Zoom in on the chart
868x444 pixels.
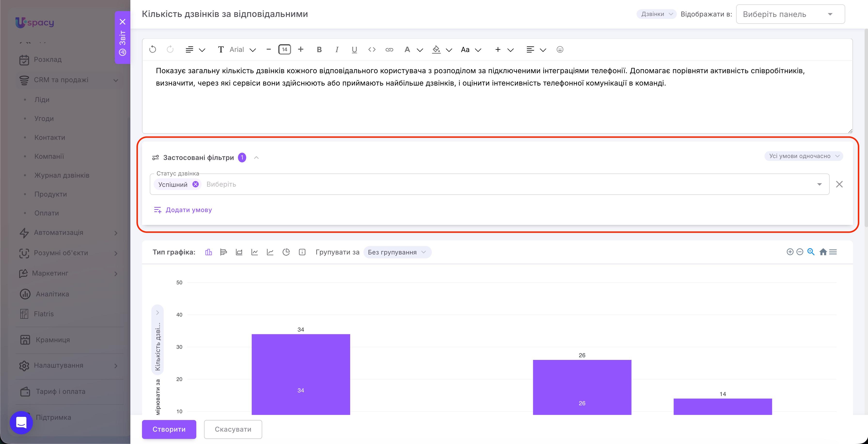[790, 252]
